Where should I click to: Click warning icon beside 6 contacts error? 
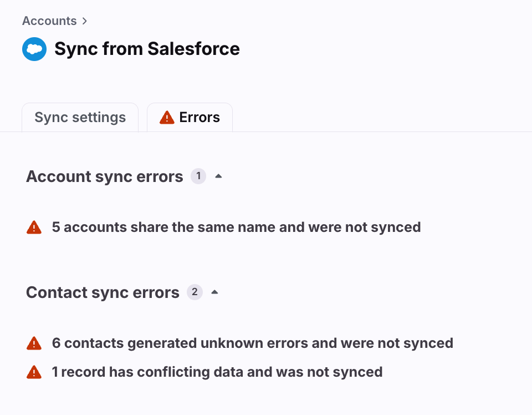pyautogui.click(x=34, y=343)
